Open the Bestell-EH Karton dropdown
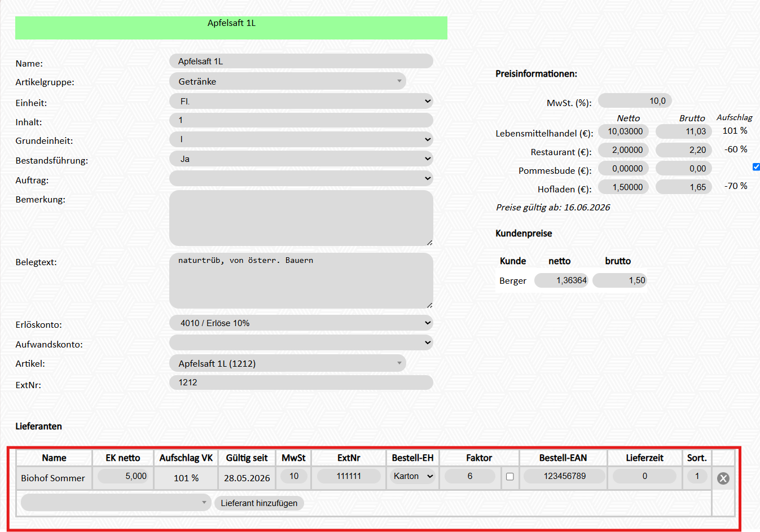 tap(413, 476)
